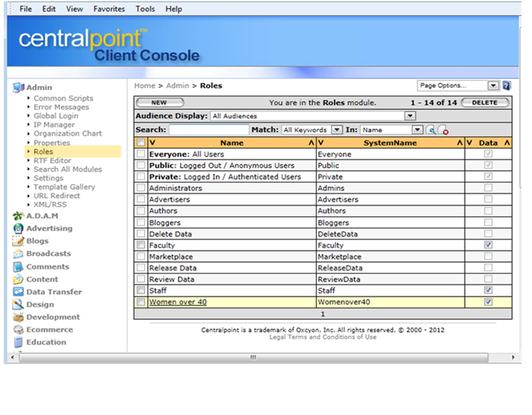Viewport: 532px width, 415px height.
Task: Sort SystemName column with the down arrow
Action: tap(321, 142)
